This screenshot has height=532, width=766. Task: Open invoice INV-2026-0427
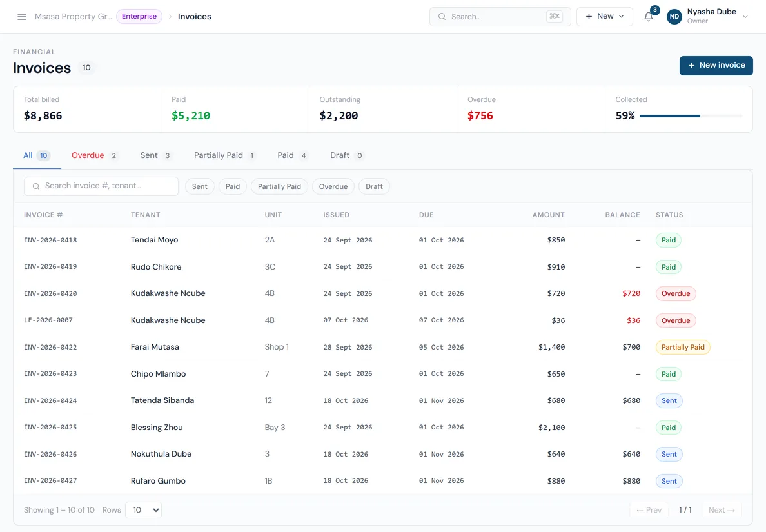pos(50,480)
